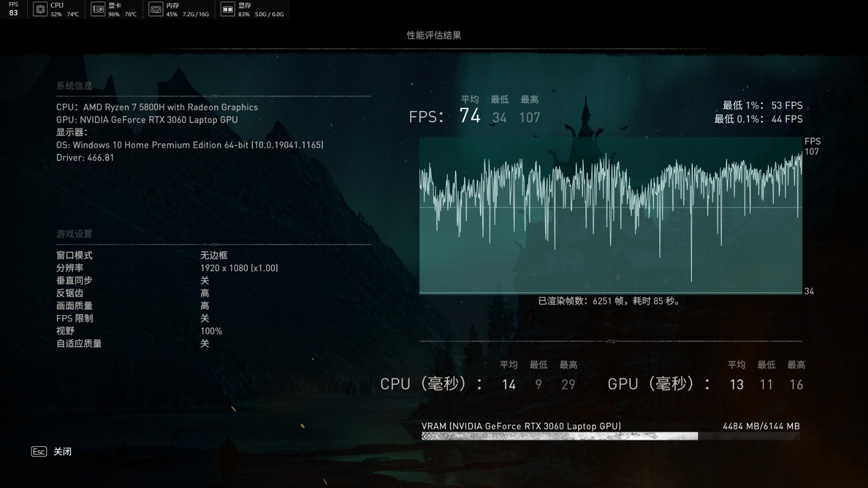Click the FPS 限制 setting label
The image size is (868, 488).
point(74,318)
